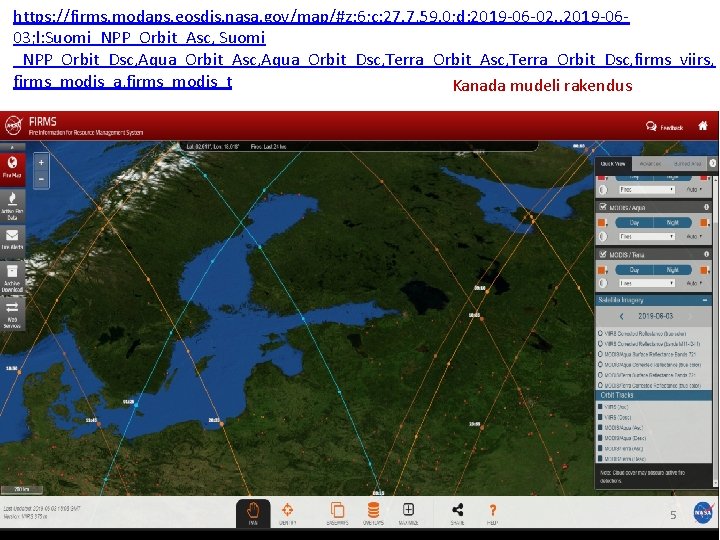This screenshot has height=540, width=720.
Task: Open the Help question mark tool
Action: pyautogui.click(x=492, y=513)
